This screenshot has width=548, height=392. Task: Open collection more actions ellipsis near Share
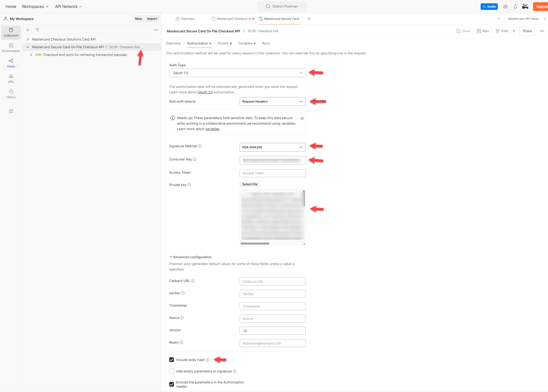point(542,31)
